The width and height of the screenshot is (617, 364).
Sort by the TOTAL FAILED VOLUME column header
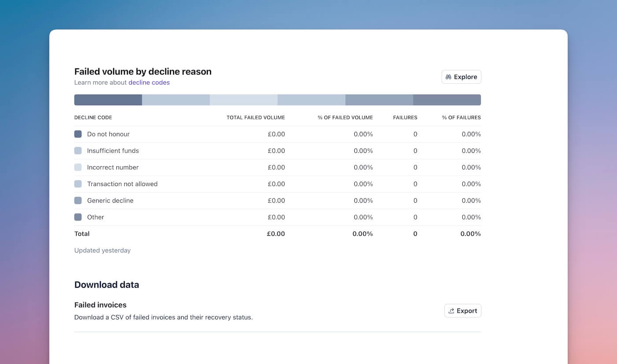coord(256,118)
